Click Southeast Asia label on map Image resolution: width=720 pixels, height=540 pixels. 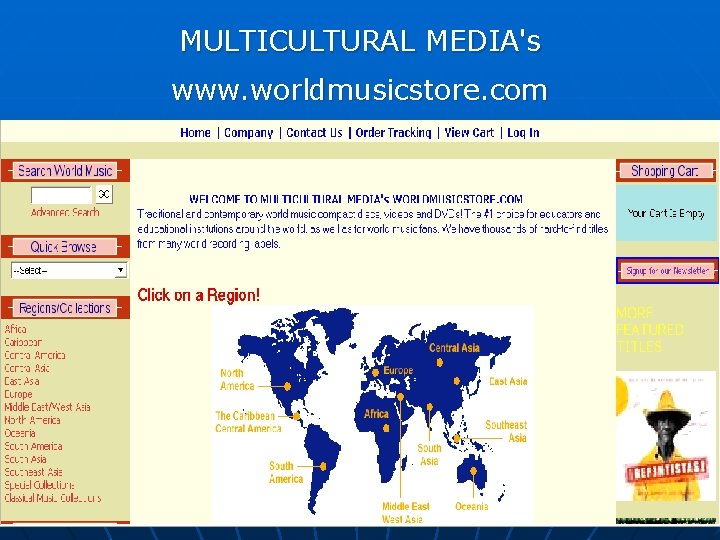(506, 432)
